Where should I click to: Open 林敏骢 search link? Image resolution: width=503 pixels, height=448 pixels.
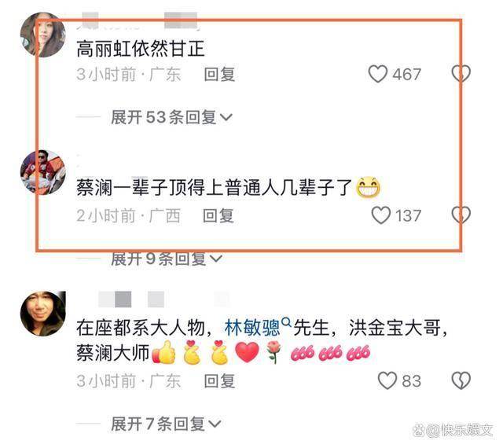pyautogui.click(x=252, y=328)
